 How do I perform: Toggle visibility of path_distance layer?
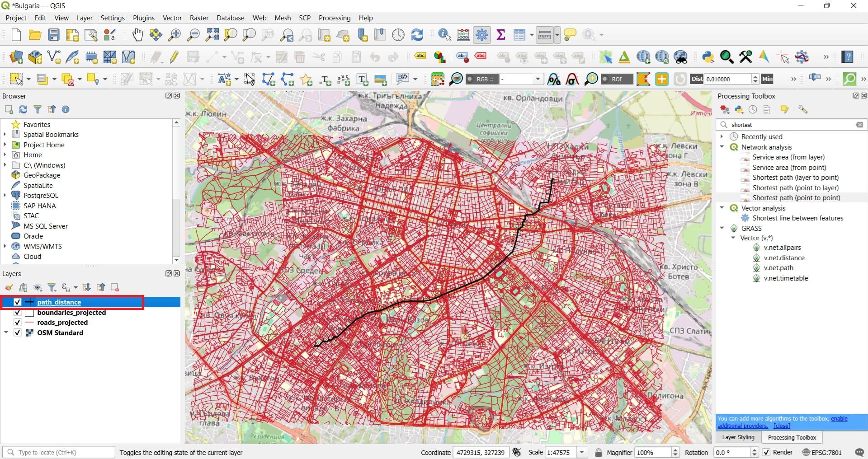pyautogui.click(x=18, y=302)
